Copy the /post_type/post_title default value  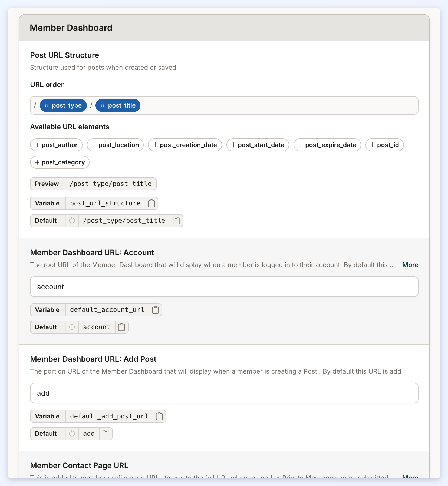click(x=176, y=221)
